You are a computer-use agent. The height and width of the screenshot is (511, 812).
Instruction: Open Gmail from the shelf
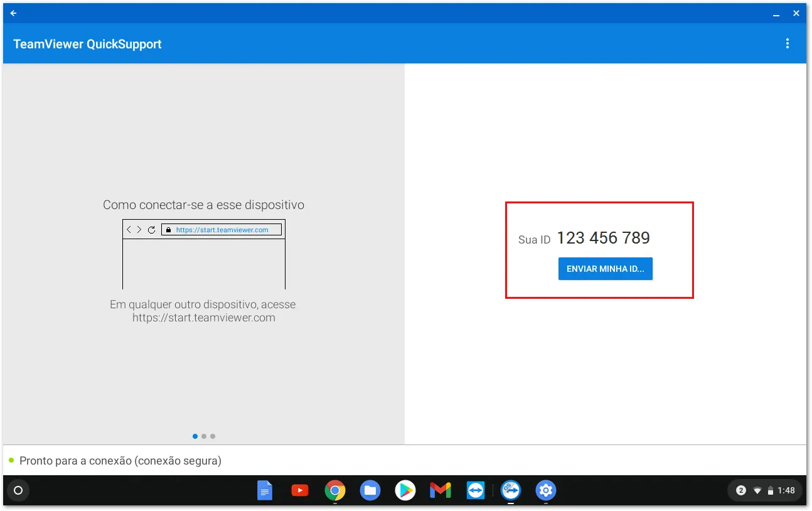click(x=441, y=490)
